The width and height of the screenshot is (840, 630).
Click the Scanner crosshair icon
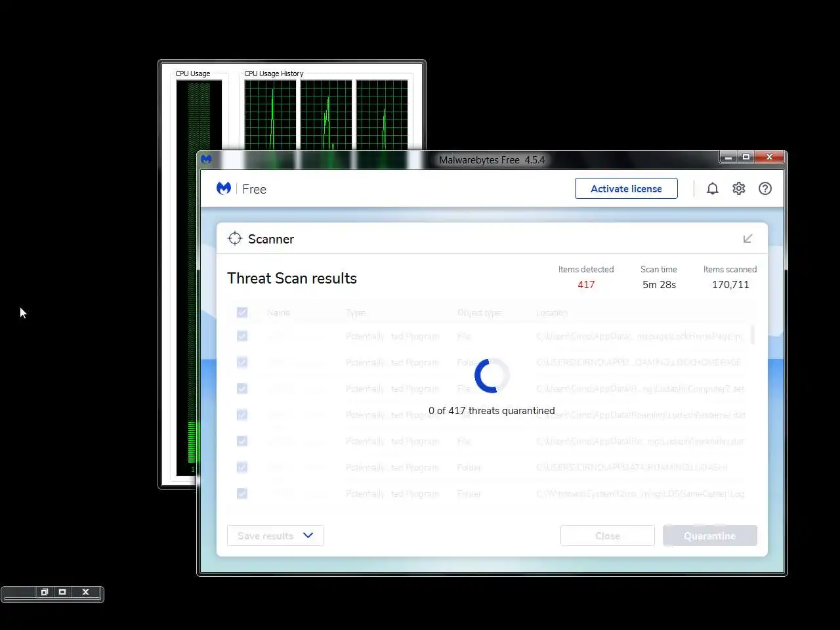point(235,239)
